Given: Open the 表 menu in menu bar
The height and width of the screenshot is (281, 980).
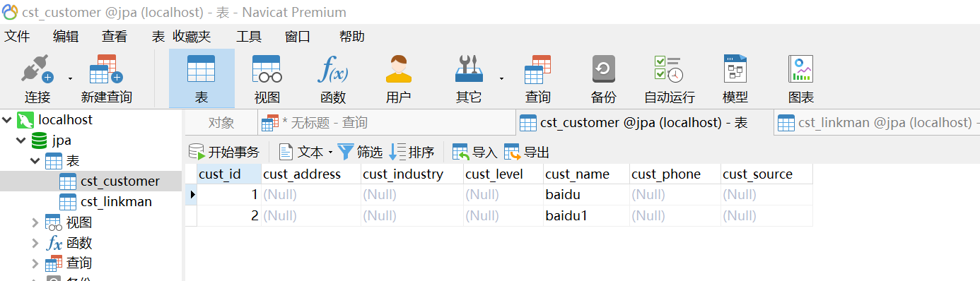Looking at the screenshot, I should pos(158,37).
